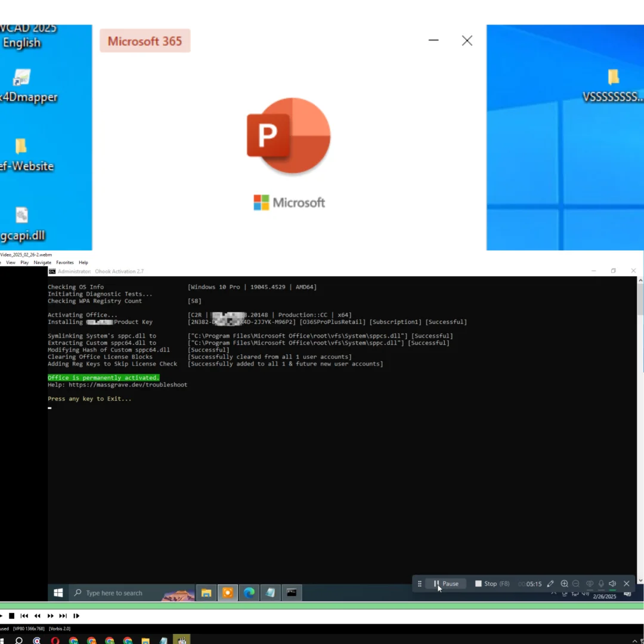Toggle the webcam overlay in recorder toolbar
Viewport: 644px width, 644px height.
[590, 584]
